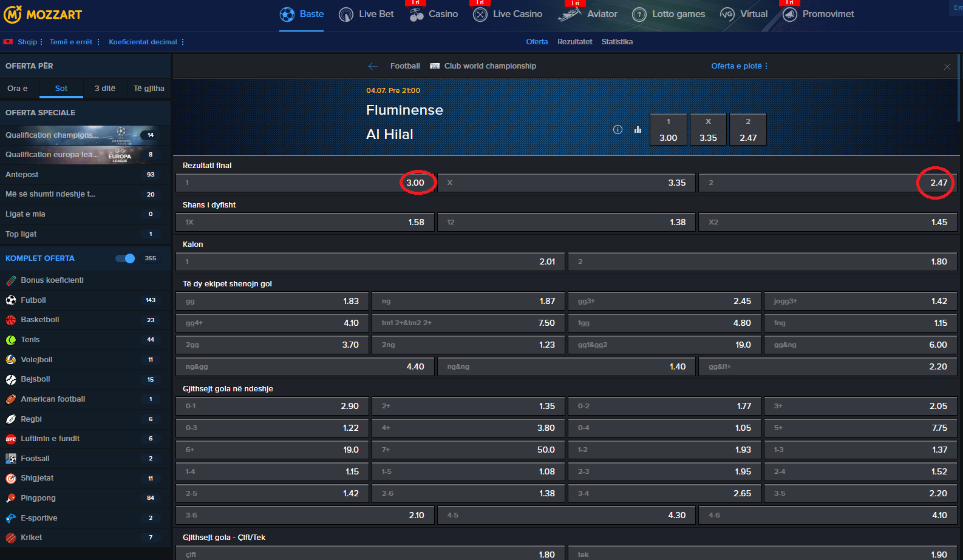This screenshot has height=560, width=963.
Task: Bet çift goals at 1.80
Action: [370, 554]
